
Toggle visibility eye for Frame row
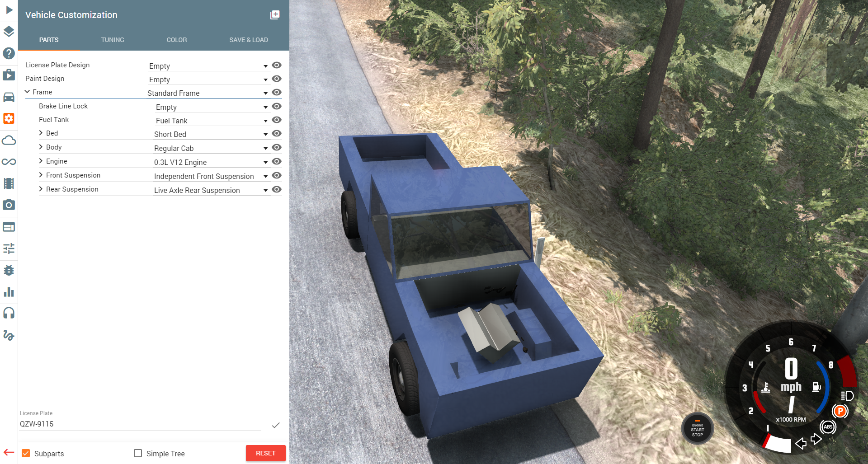(x=277, y=92)
